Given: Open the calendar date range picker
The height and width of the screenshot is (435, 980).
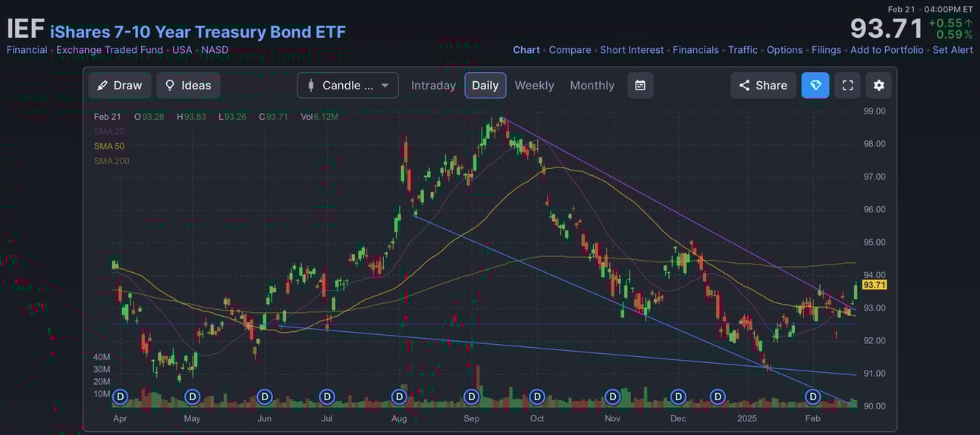Looking at the screenshot, I should point(640,86).
